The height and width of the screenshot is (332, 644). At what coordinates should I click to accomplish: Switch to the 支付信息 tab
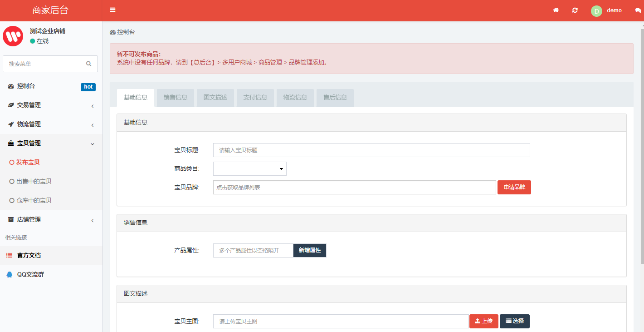tap(255, 98)
